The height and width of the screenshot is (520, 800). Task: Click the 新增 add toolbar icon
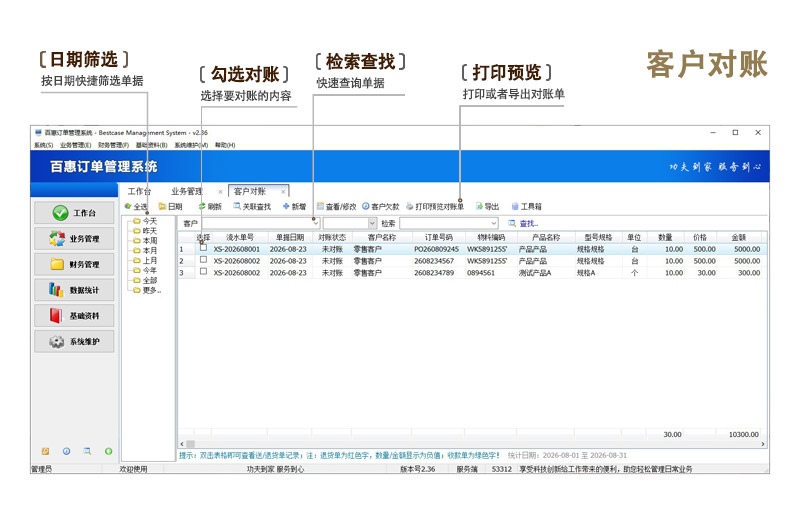click(286, 206)
